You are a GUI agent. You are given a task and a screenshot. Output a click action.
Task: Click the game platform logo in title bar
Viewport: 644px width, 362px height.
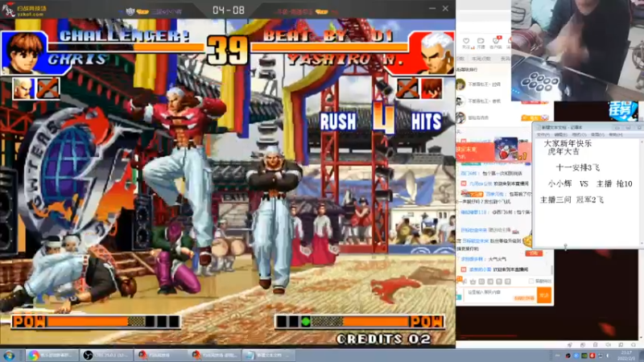point(25,10)
